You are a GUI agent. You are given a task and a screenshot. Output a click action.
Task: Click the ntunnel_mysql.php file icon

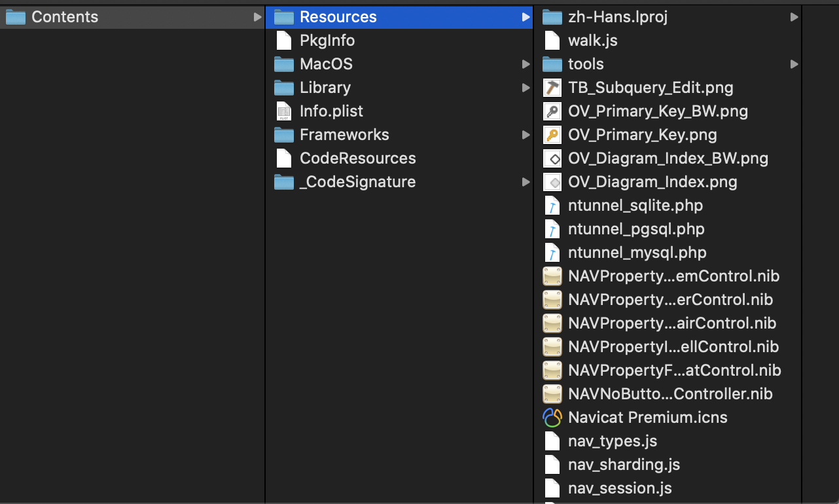tap(553, 253)
